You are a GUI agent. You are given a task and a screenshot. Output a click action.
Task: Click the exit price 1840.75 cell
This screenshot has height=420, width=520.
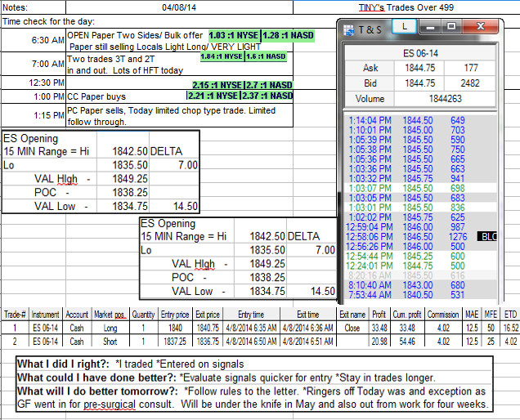tap(208, 328)
